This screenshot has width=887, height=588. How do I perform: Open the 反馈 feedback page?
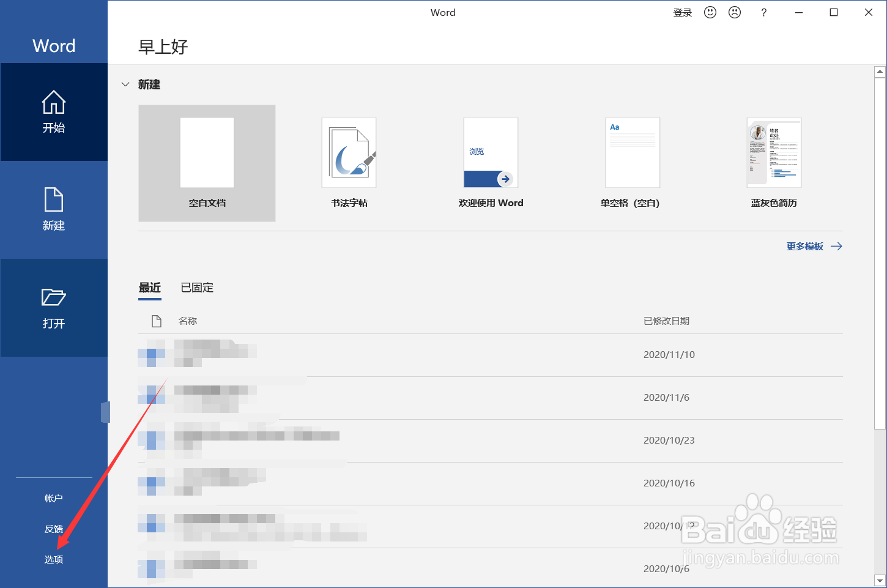[x=54, y=529]
